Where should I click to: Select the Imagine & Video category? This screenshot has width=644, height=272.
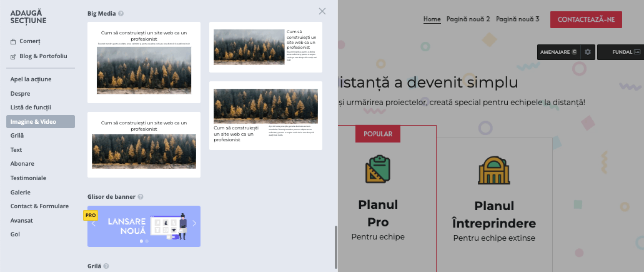click(x=41, y=122)
